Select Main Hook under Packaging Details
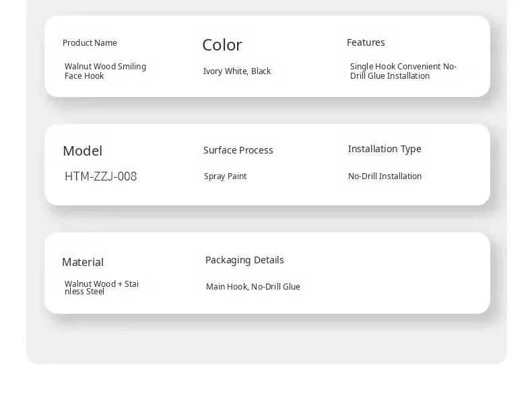The image size is (532, 396). (x=227, y=287)
